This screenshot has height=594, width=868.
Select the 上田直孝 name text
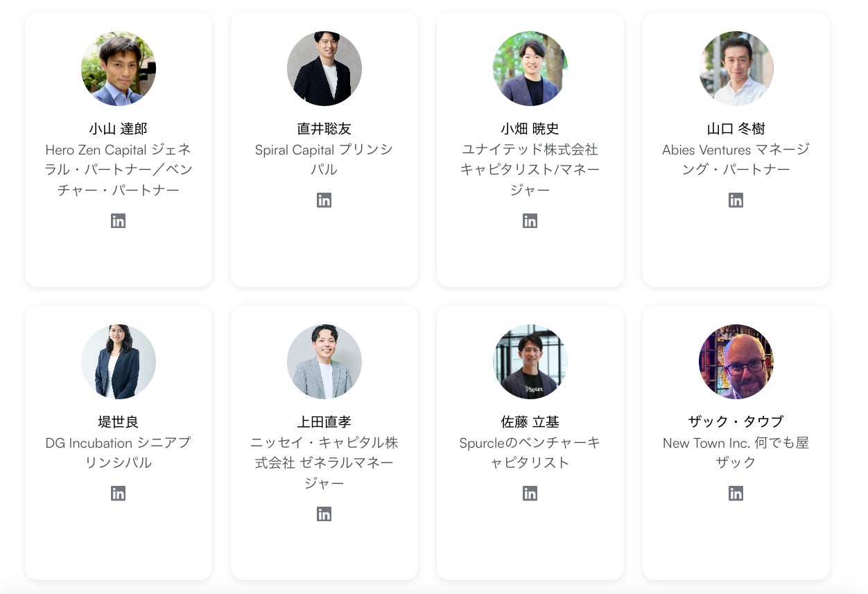pyautogui.click(x=324, y=422)
